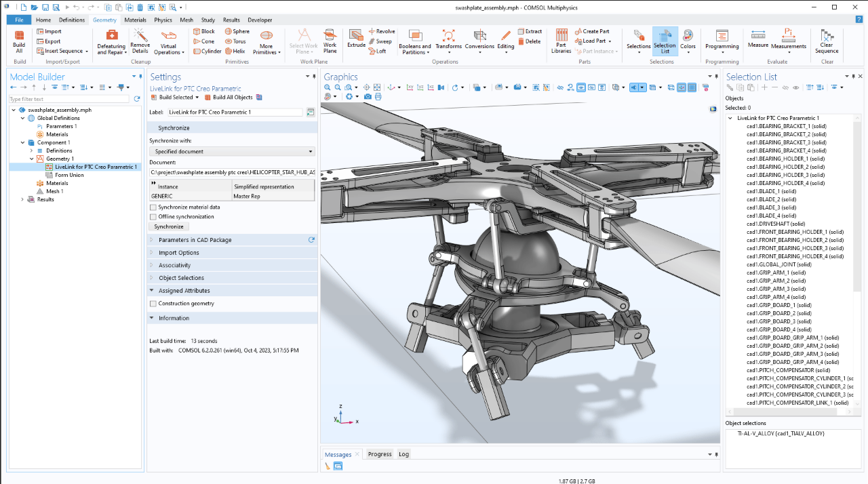The image size is (868, 484).
Task: Open the More Primitives dropdown
Action: pyautogui.click(x=267, y=41)
